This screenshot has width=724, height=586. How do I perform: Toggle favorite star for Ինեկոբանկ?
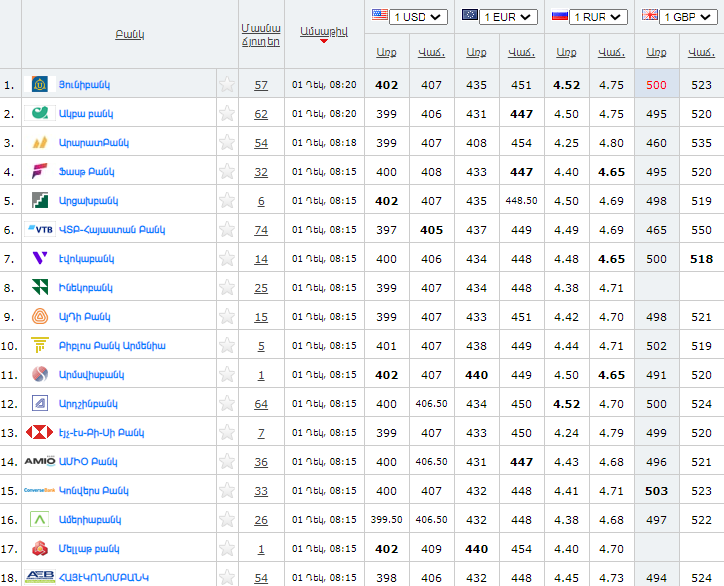point(227,287)
